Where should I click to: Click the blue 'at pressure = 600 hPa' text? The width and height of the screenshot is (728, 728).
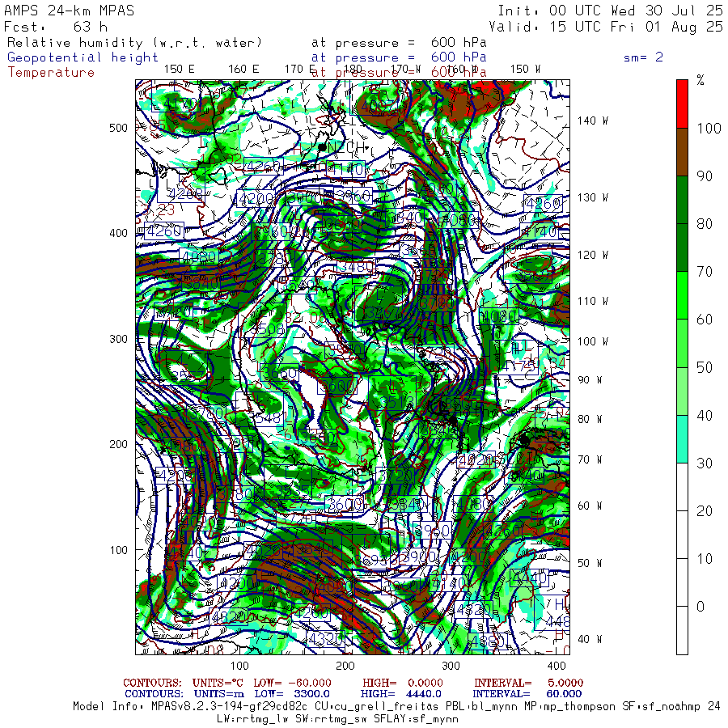coord(399,57)
